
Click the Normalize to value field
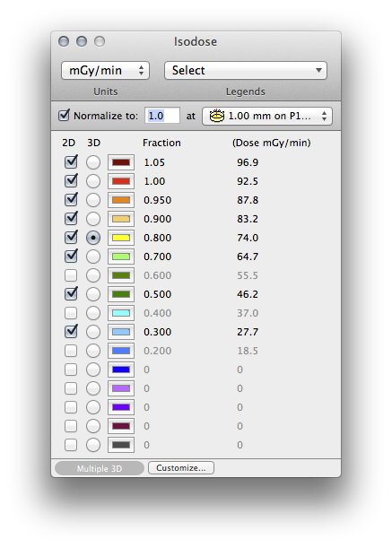click(162, 116)
